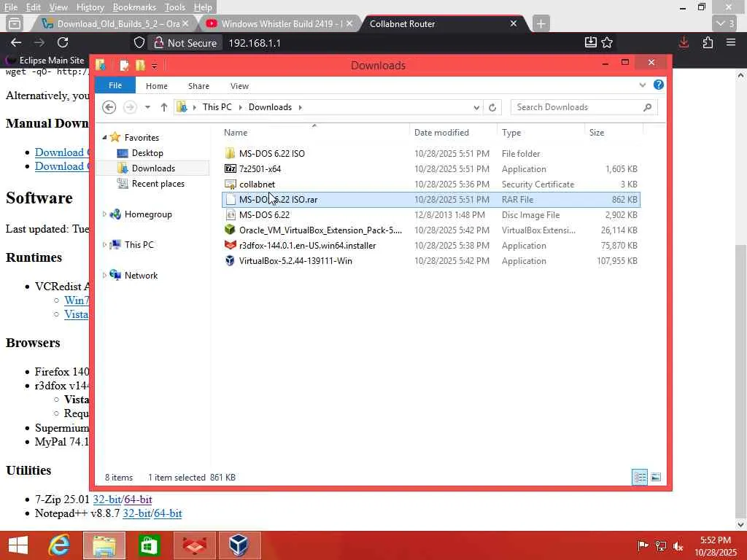Open Windows Store taskbar icon
747x560 pixels.
[x=149, y=545]
